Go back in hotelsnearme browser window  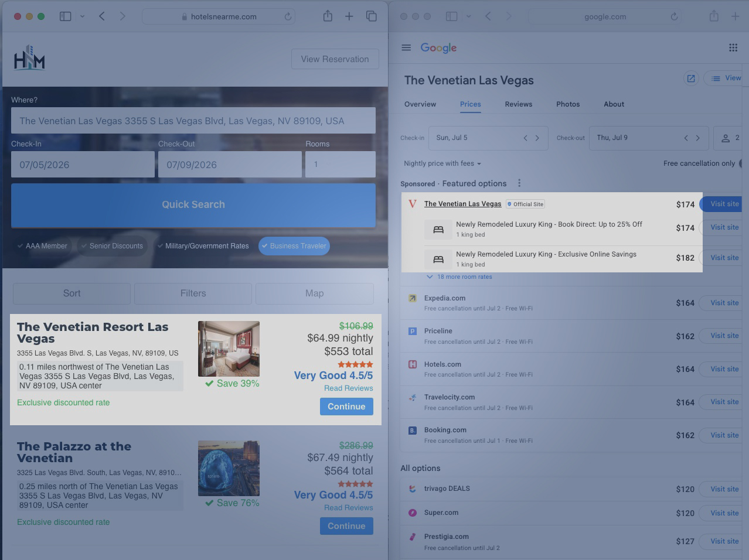[x=102, y=16]
